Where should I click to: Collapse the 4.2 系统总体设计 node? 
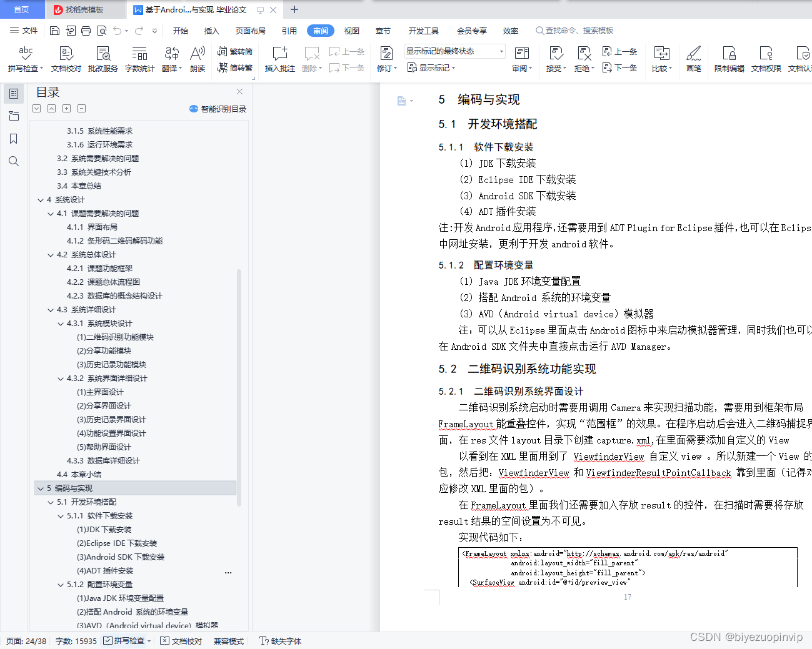pos(51,255)
